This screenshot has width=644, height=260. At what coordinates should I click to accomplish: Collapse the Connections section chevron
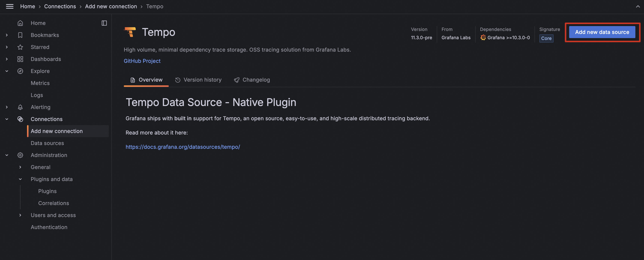pos(7,119)
